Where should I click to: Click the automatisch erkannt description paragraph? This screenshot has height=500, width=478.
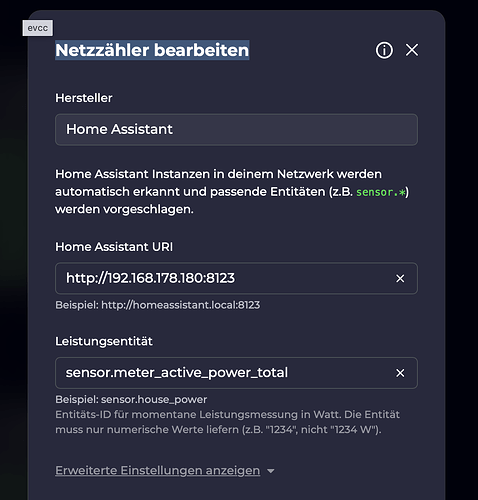[232, 192]
